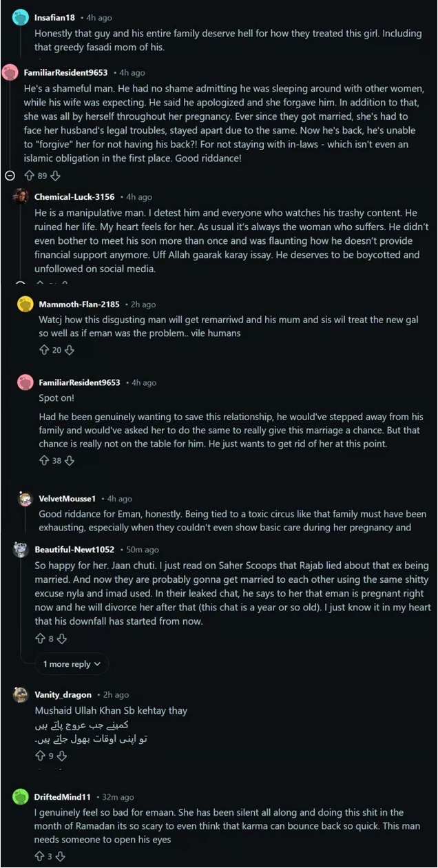
Task: Click Insafian18's teal avatar
Action: 21,18
